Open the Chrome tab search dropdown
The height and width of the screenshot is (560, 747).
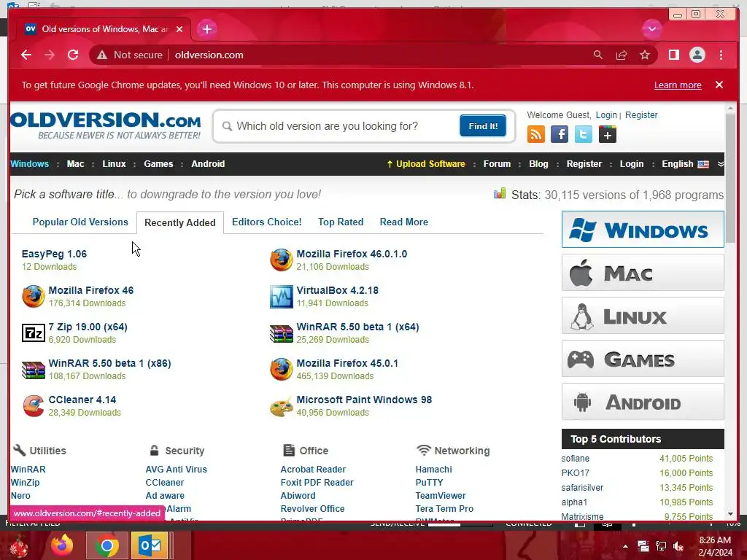(651, 29)
